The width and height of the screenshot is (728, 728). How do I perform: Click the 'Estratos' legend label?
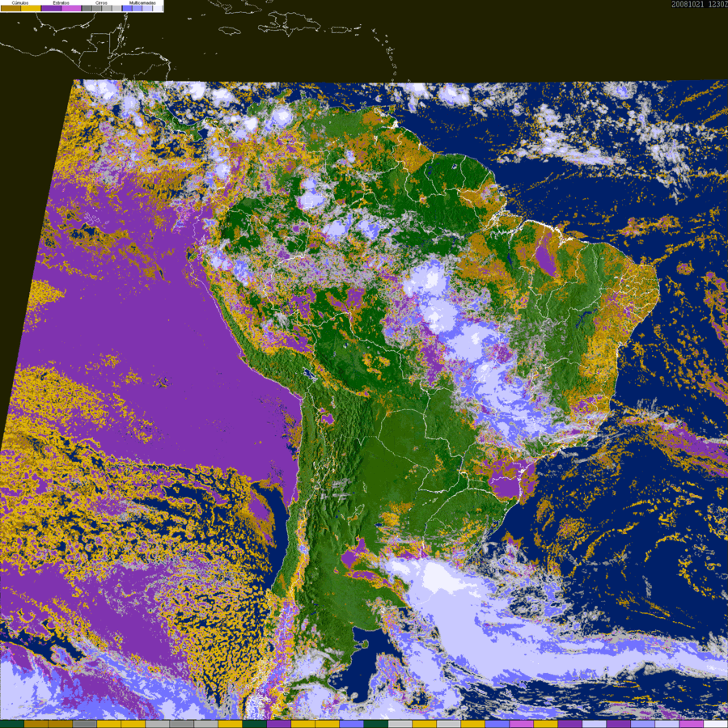pyautogui.click(x=61, y=2)
